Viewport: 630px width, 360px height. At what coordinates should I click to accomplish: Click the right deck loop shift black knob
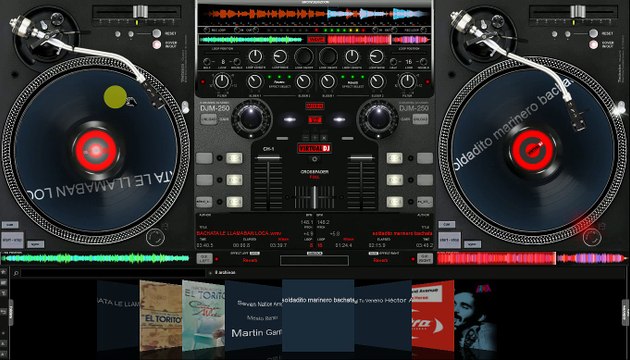pos(328,57)
